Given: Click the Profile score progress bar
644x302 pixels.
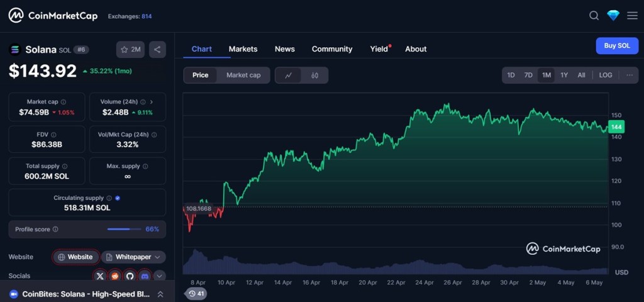Looking at the screenshot, I should coord(124,229).
